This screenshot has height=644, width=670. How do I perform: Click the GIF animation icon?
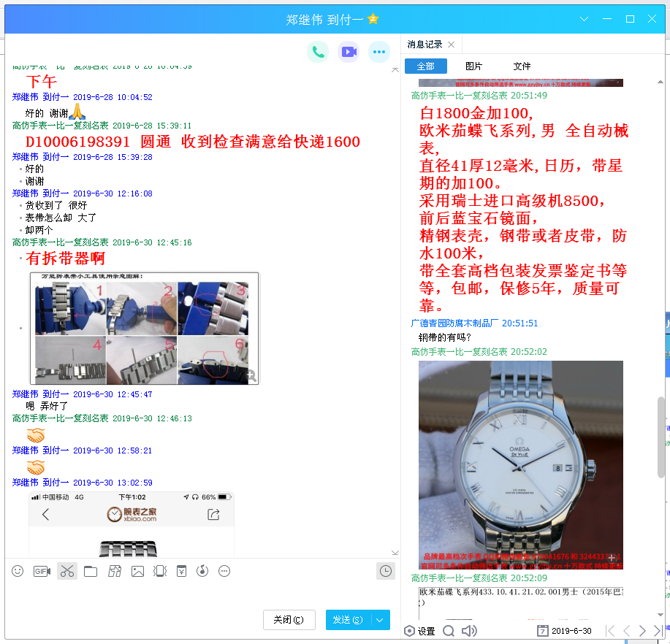point(42,571)
